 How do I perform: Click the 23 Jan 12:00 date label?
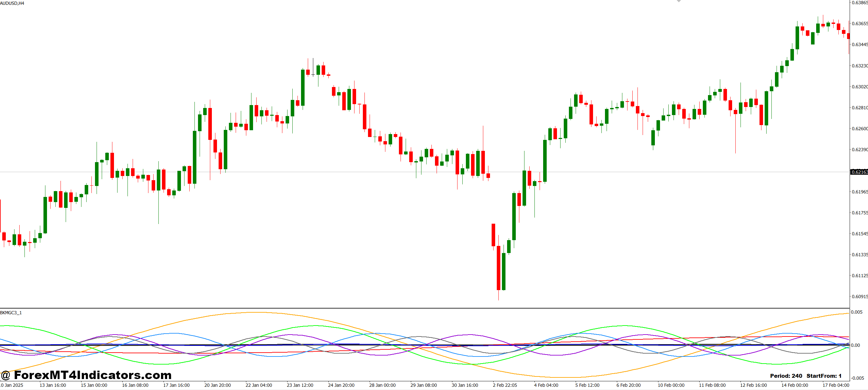coord(300,385)
